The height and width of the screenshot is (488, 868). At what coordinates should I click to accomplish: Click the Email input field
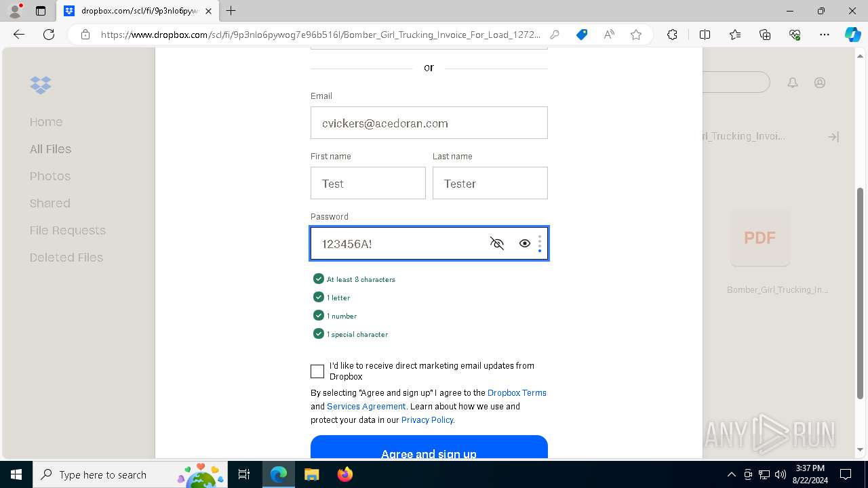(x=429, y=123)
